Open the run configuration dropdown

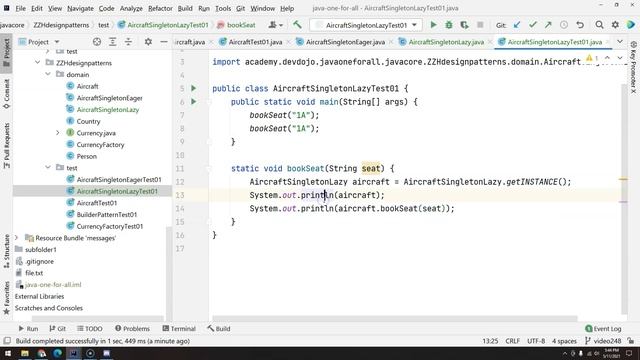[365, 25]
